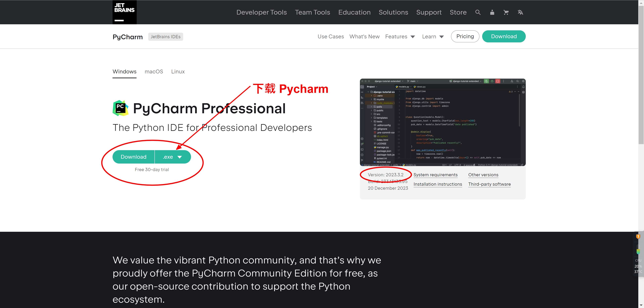The width and height of the screenshot is (644, 308).
Task: Click the scrollbar down arrow
Action: [x=641, y=305]
